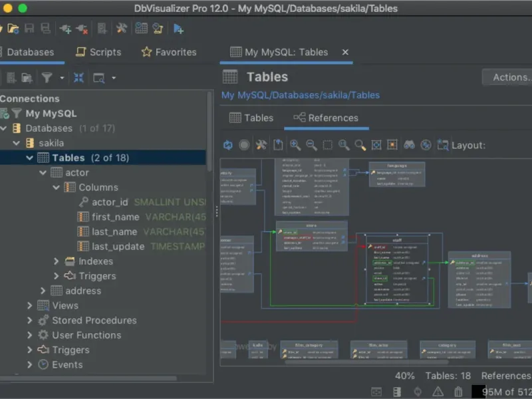Click the export graph icon
Viewport: 532px width, 399px height.
point(278,145)
